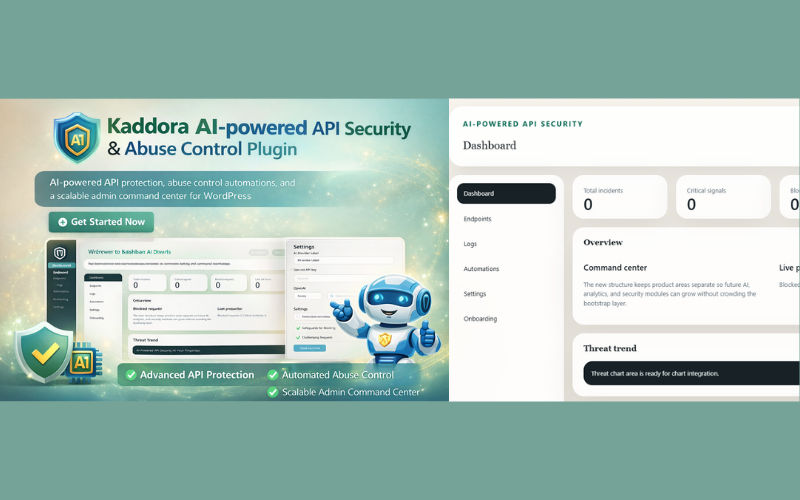Open the Dashboard sidebar item
This screenshot has height=500, width=800.
click(x=506, y=193)
